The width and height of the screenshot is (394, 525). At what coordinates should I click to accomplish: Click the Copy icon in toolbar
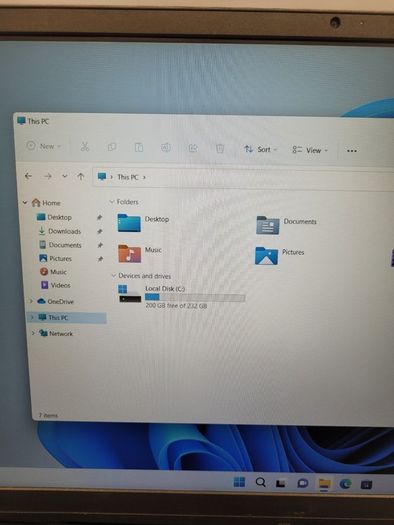(x=112, y=147)
